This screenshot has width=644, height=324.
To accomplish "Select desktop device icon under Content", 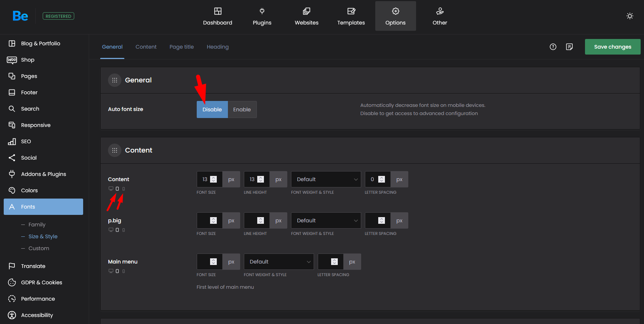I will tap(111, 189).
